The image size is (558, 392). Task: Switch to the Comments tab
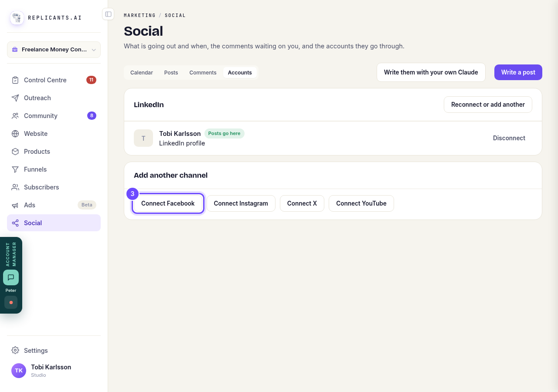coord(203,73)
